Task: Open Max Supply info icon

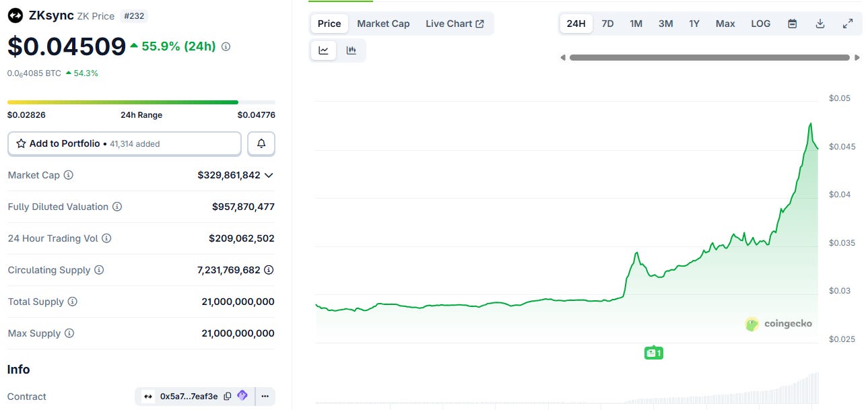Action: (x=69, y=333)
